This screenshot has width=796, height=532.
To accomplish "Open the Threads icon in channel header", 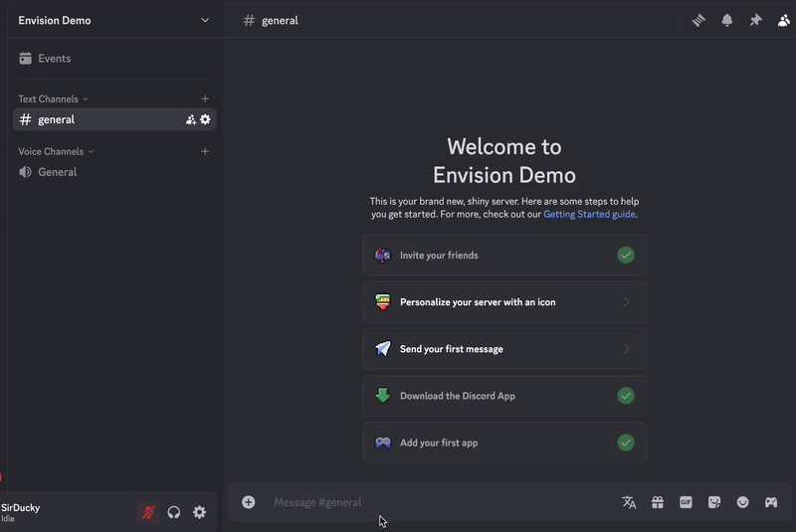I will (698, 20).
